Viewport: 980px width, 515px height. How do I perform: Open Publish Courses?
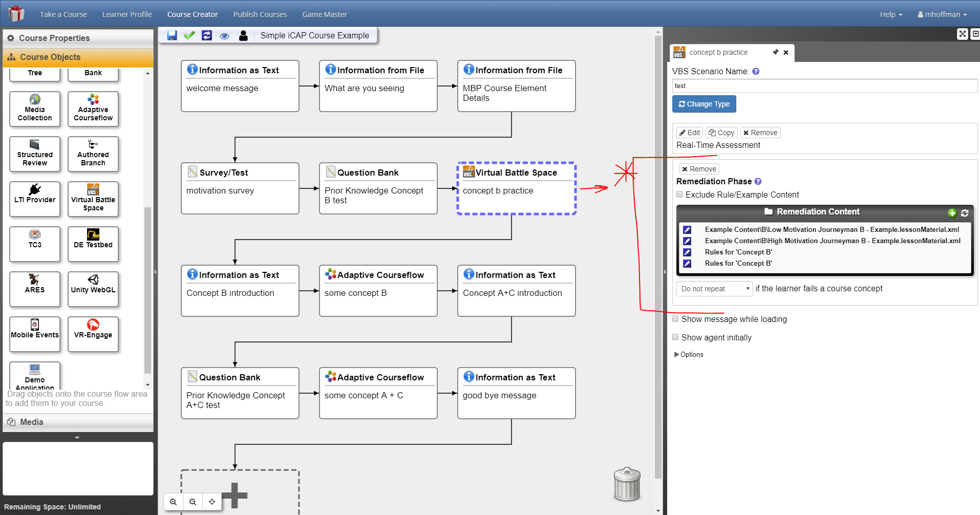point(260,14)
